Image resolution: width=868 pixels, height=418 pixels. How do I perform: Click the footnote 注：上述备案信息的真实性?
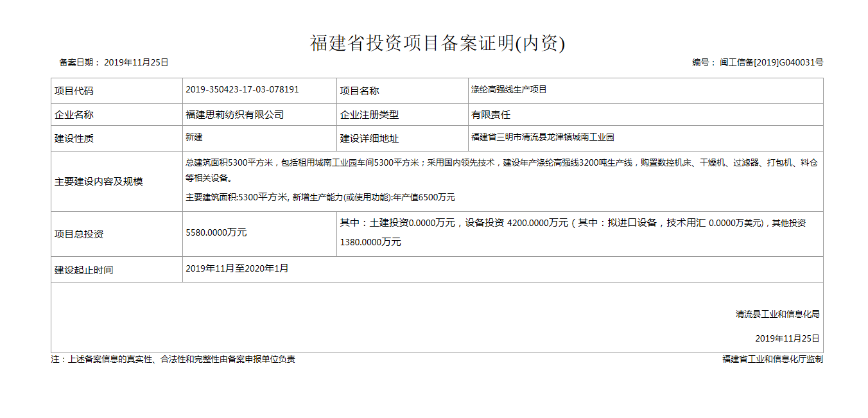(173, 360)
